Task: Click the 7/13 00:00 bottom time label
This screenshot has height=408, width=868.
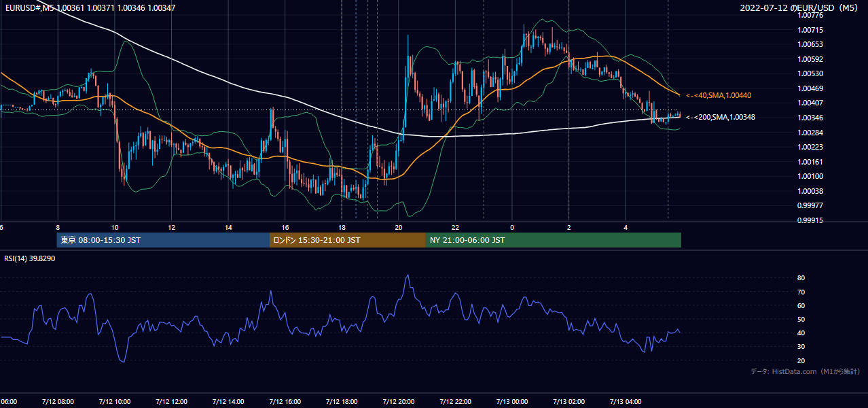Action: click(512, 402)
